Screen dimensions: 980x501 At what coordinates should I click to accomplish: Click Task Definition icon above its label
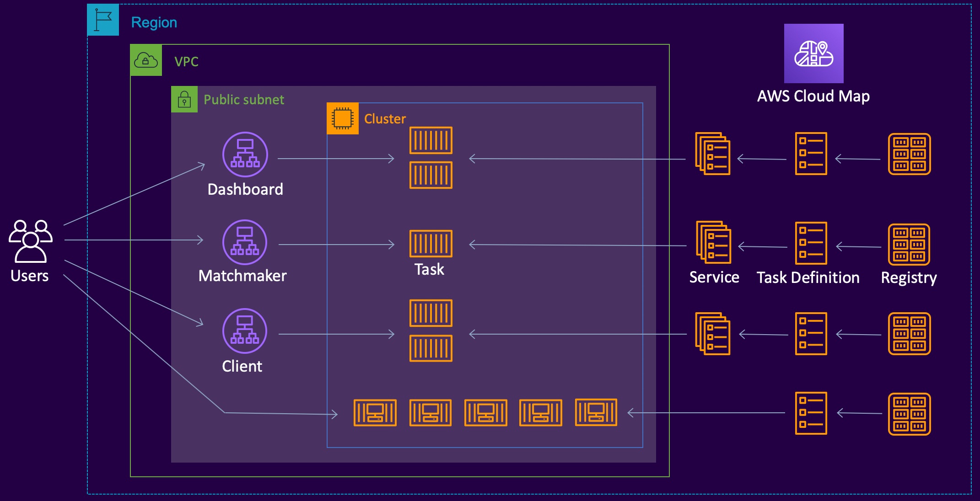[811, 243]
